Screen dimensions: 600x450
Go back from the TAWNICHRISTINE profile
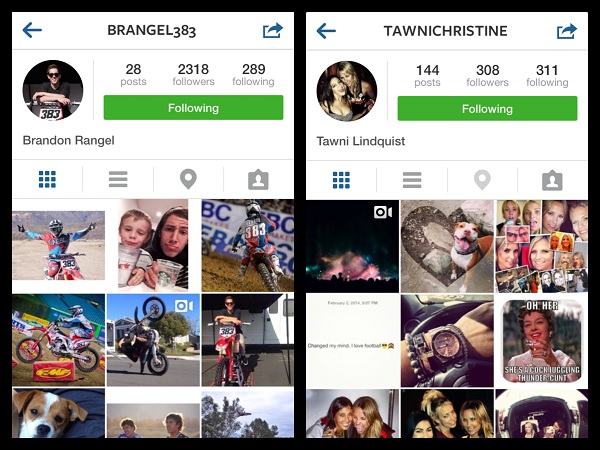pos(326,31)
